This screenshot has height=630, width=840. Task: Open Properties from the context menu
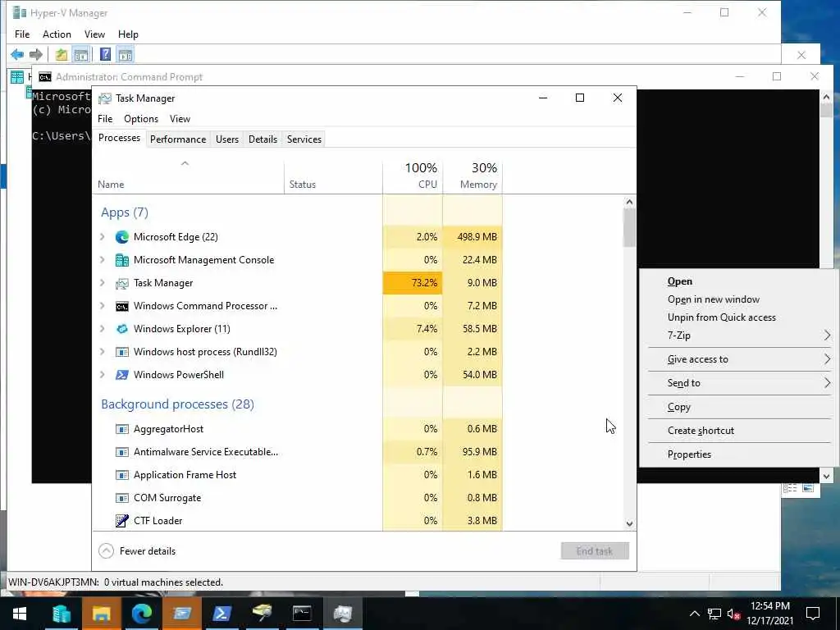(x=739, y=454)
